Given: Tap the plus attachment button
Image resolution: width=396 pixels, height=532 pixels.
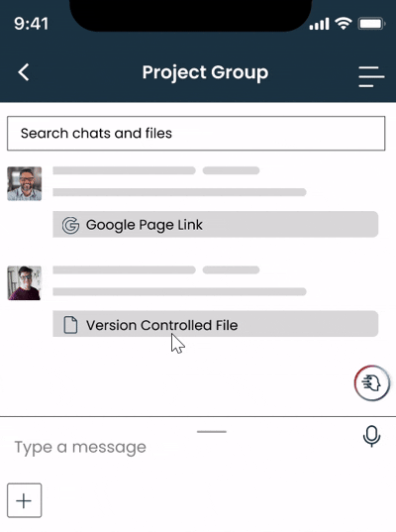Looking at the screenshot, I should [x=24, y=500].
